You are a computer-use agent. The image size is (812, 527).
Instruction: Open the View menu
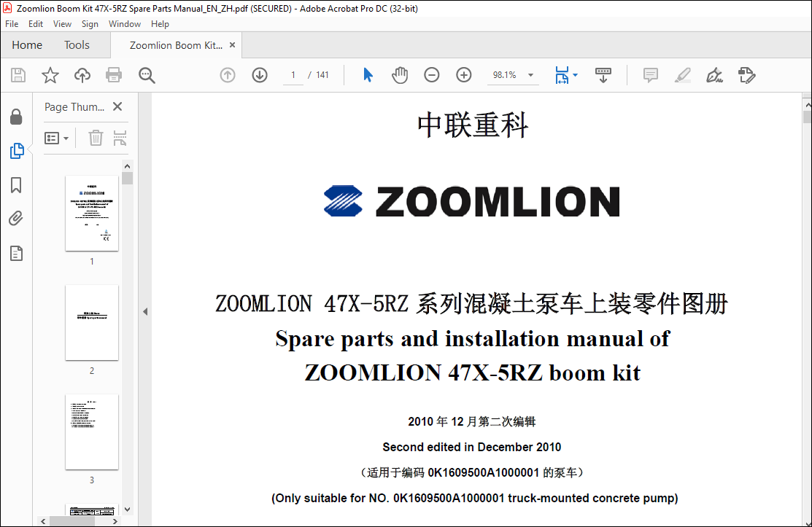62,24
